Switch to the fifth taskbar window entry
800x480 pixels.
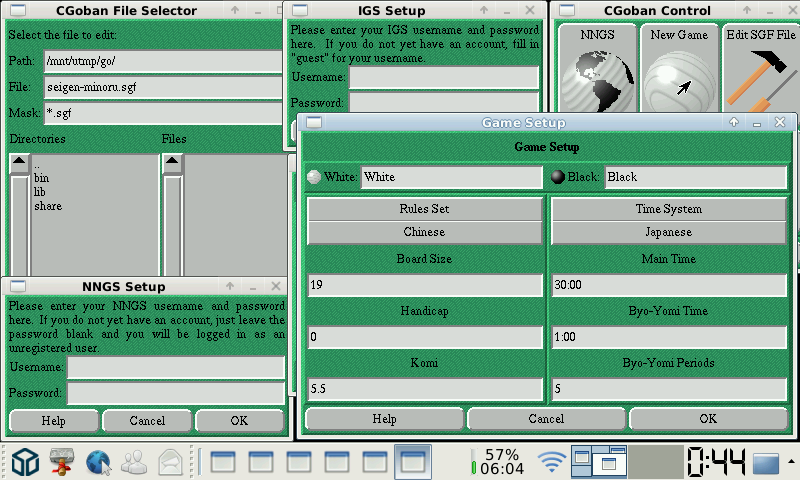[x=375, y=462]
